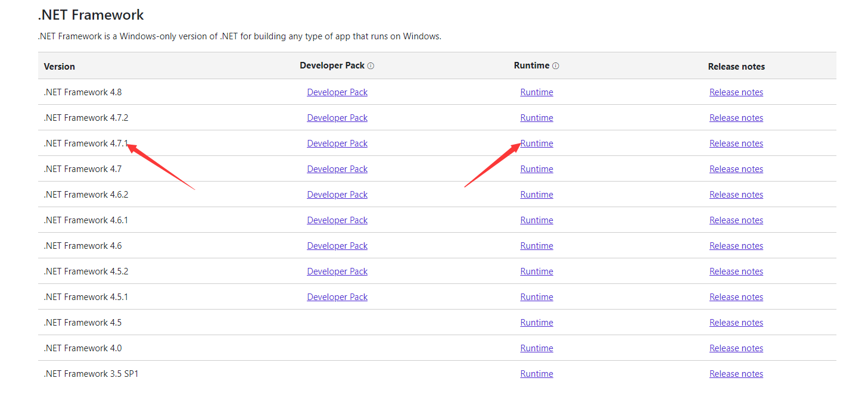Click the .NET Framework 4.7 version cell
This screenshot has width=868, height=406.
point(83,169)
